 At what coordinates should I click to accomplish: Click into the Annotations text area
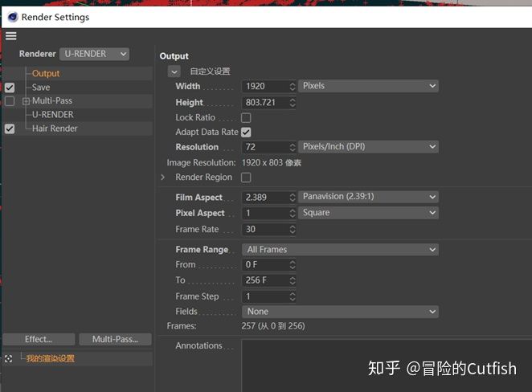point(386,365)
